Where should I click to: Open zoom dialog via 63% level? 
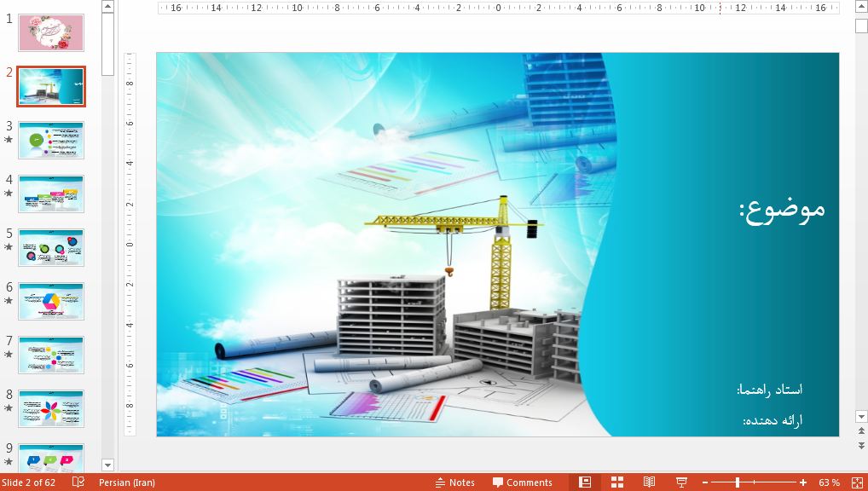829,482
